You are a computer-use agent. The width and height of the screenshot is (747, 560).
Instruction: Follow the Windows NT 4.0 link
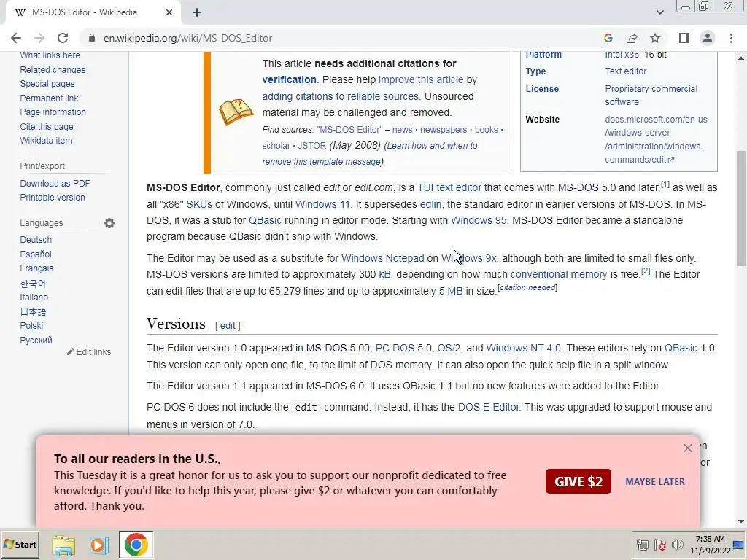524,348
